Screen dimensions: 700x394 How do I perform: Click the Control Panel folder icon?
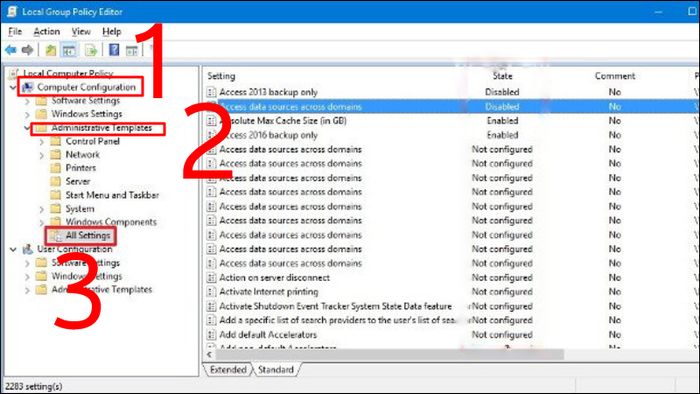tap(55, 141)
